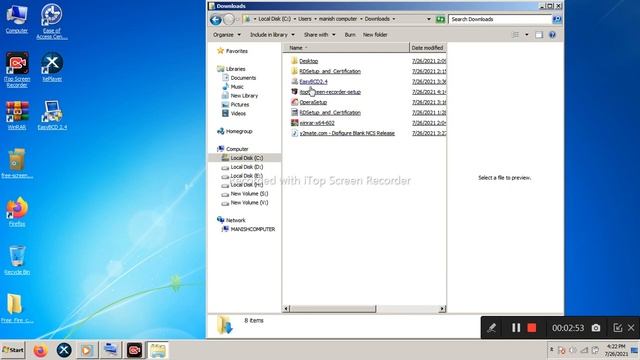The image size is (640, 360).
Task: Select the free-screen installer desktop icon
Action: (17, 164)
